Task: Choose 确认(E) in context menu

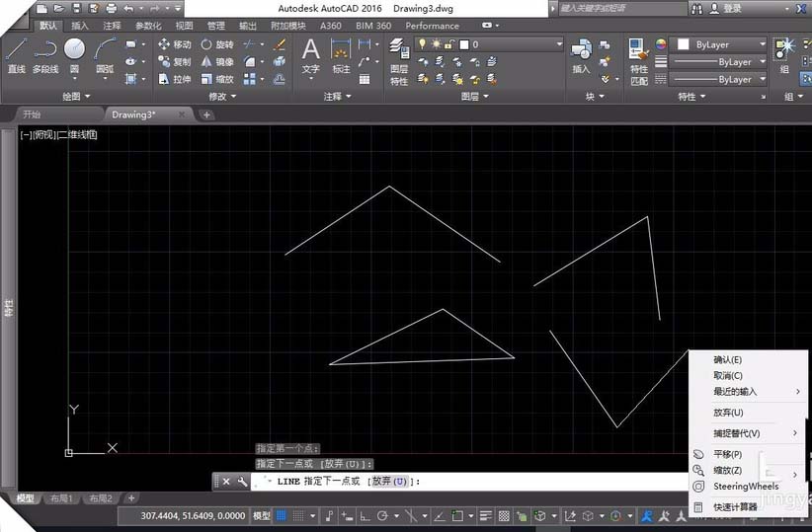Action: 727,360
